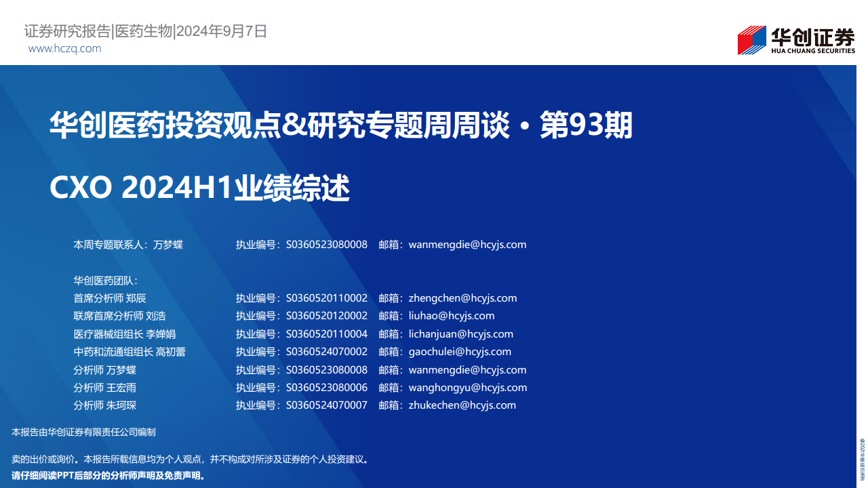Open the email link in the 分析师 万梦蝶 row
This screenshot has height=488, width=868.
(467, 370)
